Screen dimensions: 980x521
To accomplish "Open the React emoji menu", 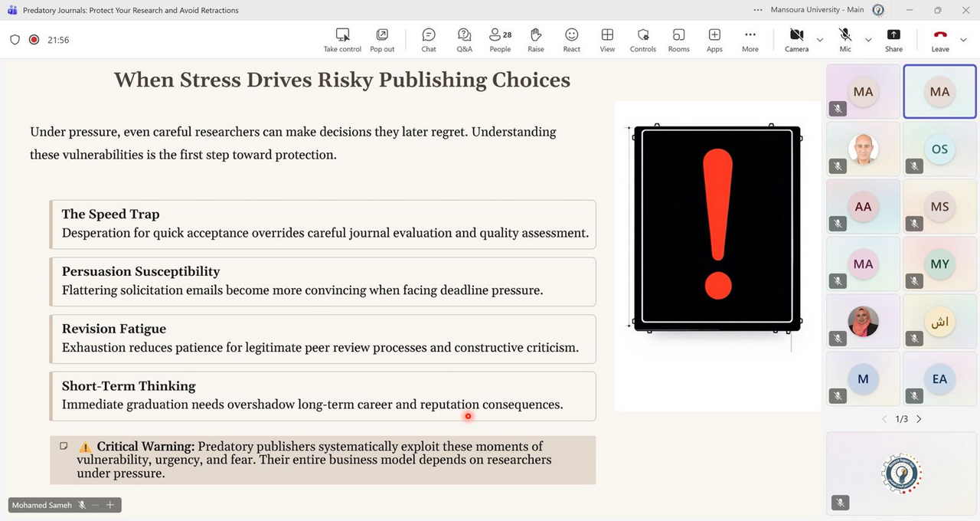I will (x=571, y=40).
